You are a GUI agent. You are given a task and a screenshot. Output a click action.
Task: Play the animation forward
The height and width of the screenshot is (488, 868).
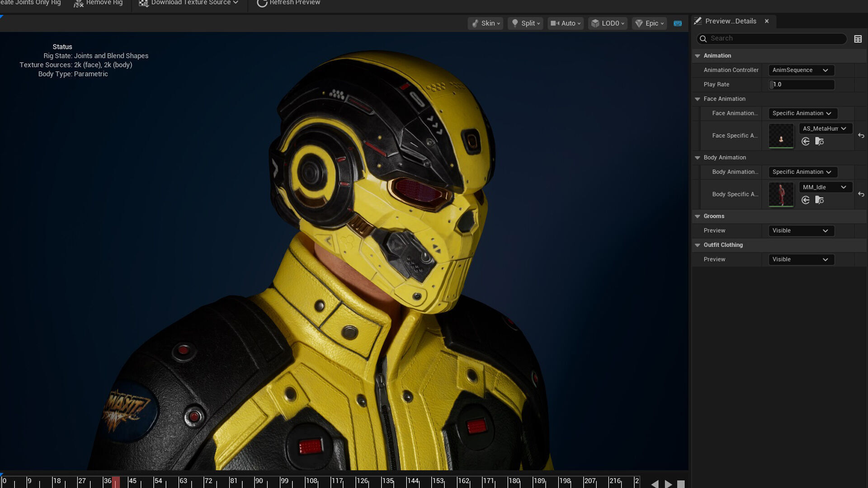(668, 484)
